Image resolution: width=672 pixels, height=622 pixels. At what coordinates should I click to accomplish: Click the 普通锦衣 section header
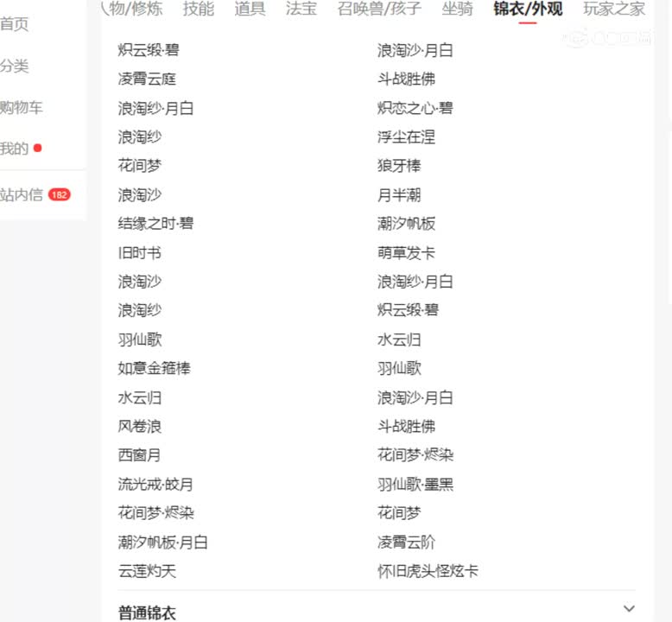tap(147, 612)
